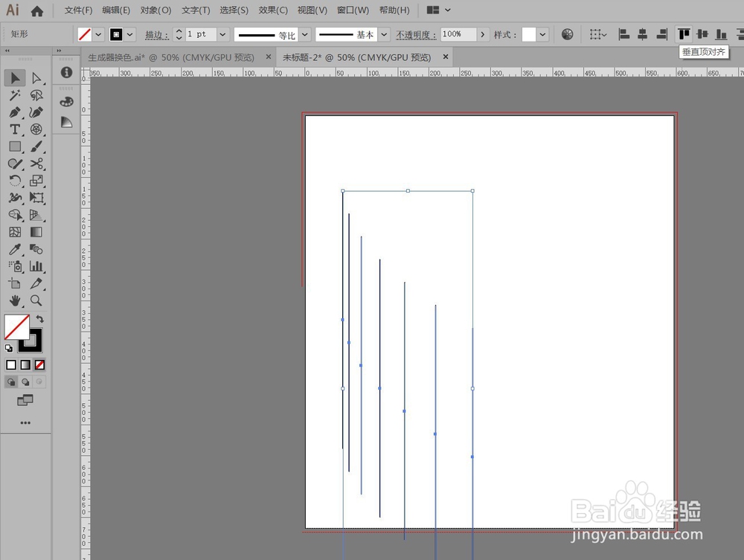This screenshot has height=560, width=744.
Task: Select the Pen tool
Action: point(15,112)
